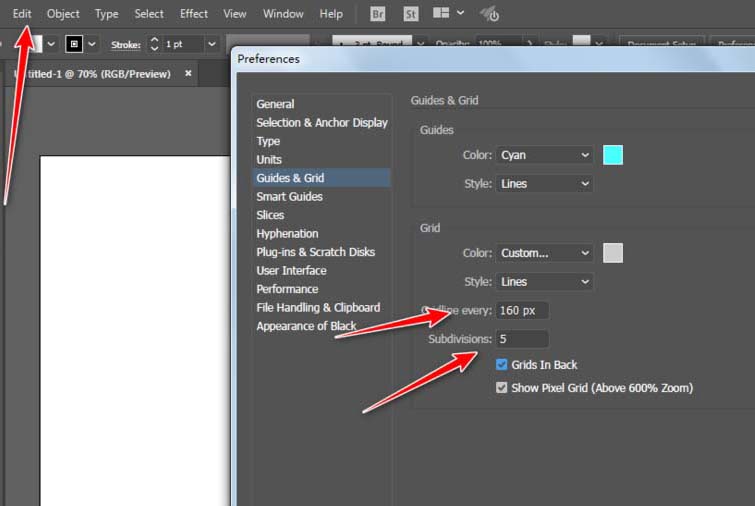Toggle the Grids In Back checkbox
Viewport: 755px width, 506px height.
(502, 365)
